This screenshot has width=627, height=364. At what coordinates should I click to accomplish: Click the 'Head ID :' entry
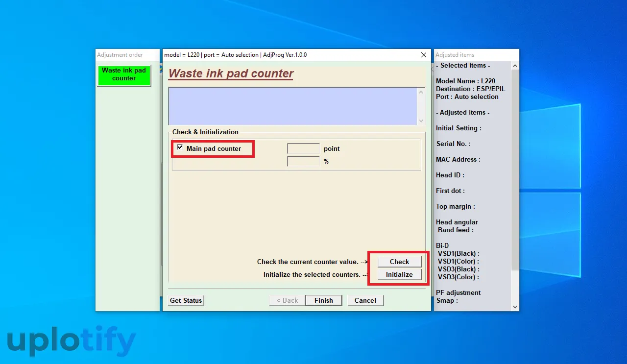coord(450,175)
